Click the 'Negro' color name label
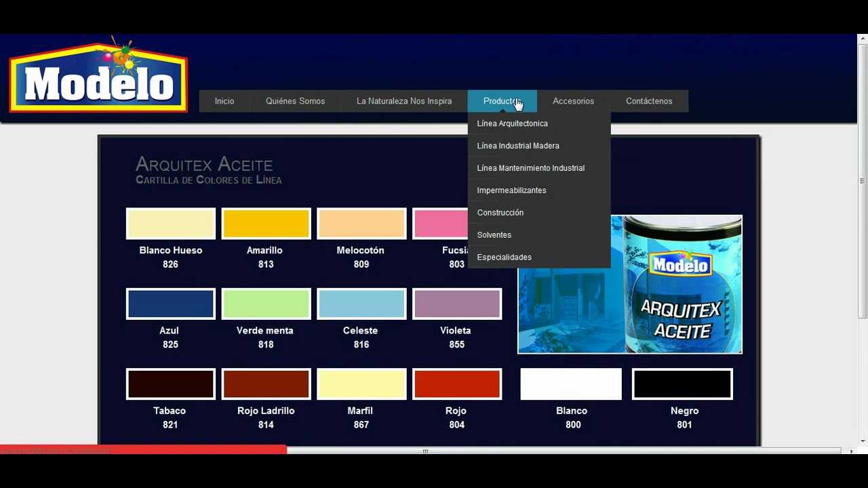This screenshot has width=868, height=488. (684, 411)
